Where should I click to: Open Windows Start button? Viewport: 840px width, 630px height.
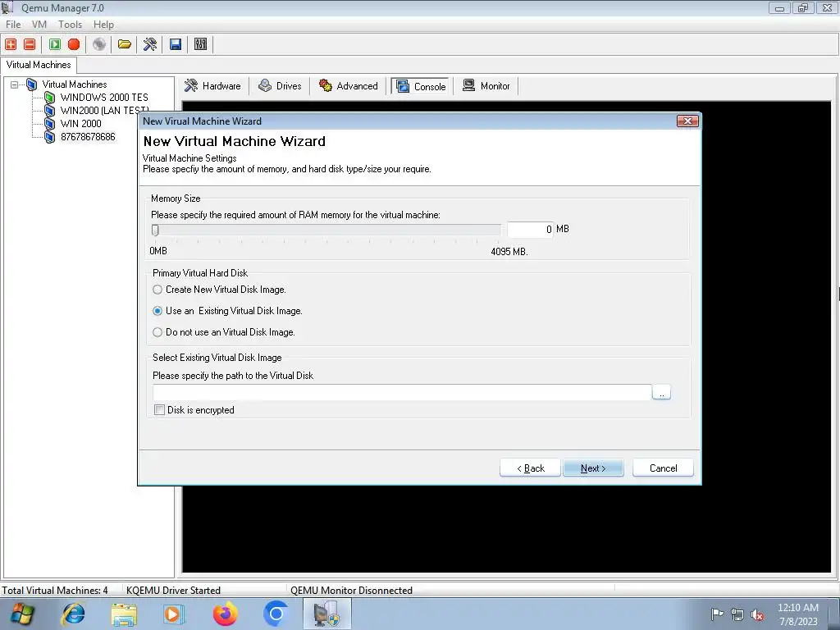coord(21,614)
